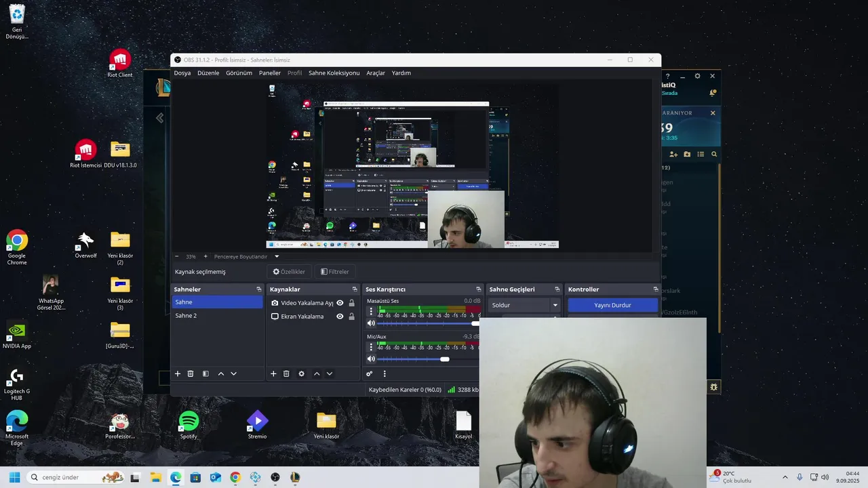Open the Görünüm menu
The image size is (868, 488).
(239, 73)
